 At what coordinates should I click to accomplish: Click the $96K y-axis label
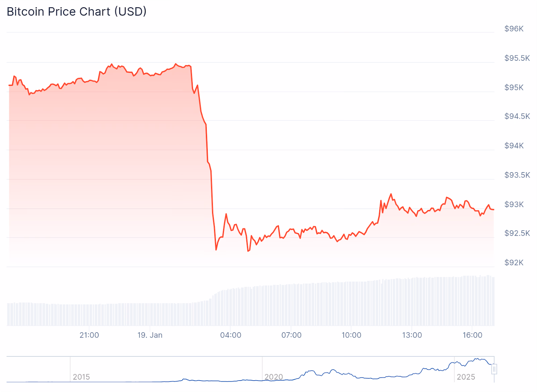[514, 29]
